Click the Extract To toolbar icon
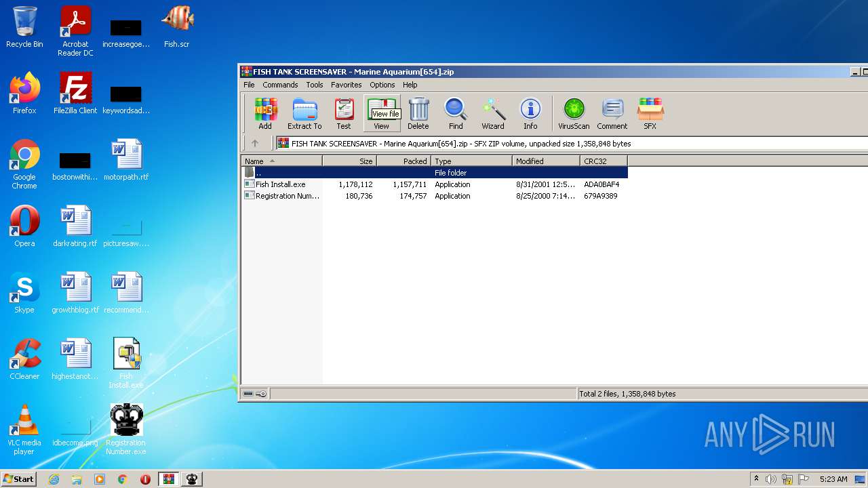Screen dimensions: 868x488 tap(304, 113)
